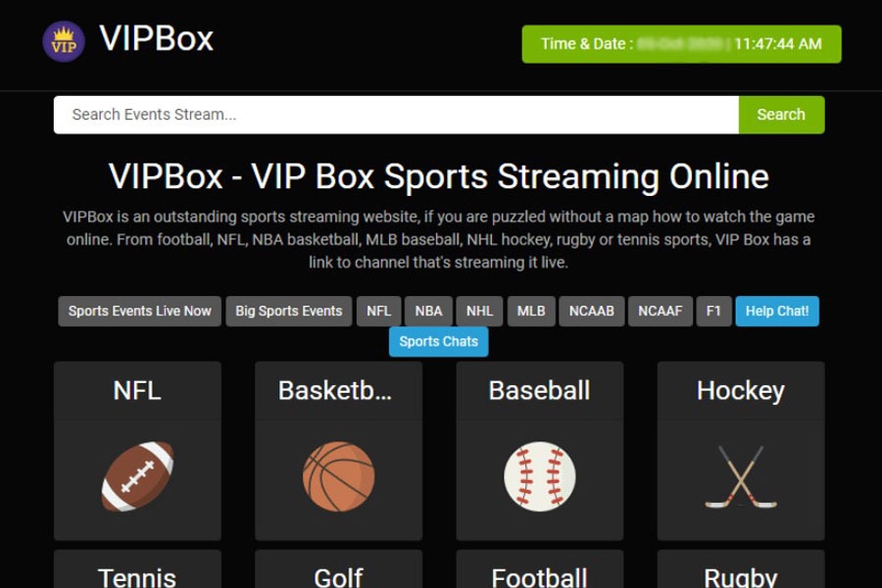Open Sports Events Live Now
Screen dimensions: 882x588
(x=139, y=311)
